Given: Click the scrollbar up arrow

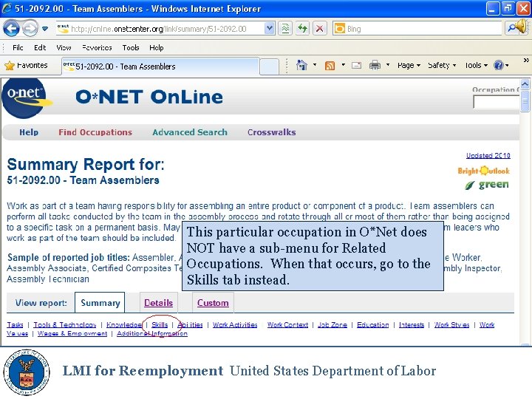Looking at the screenshot, I should [525, 83].
